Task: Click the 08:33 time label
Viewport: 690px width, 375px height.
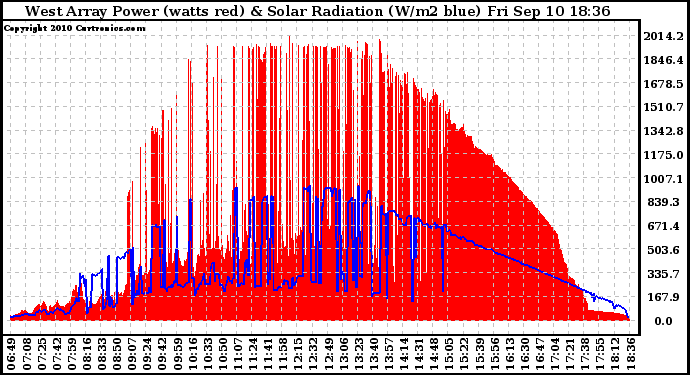Action: click(101, 353)
